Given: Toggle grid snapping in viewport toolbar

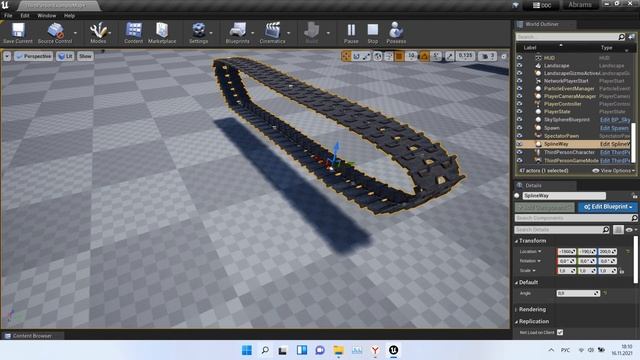Looking at the screenshot, I should [399, 56].
